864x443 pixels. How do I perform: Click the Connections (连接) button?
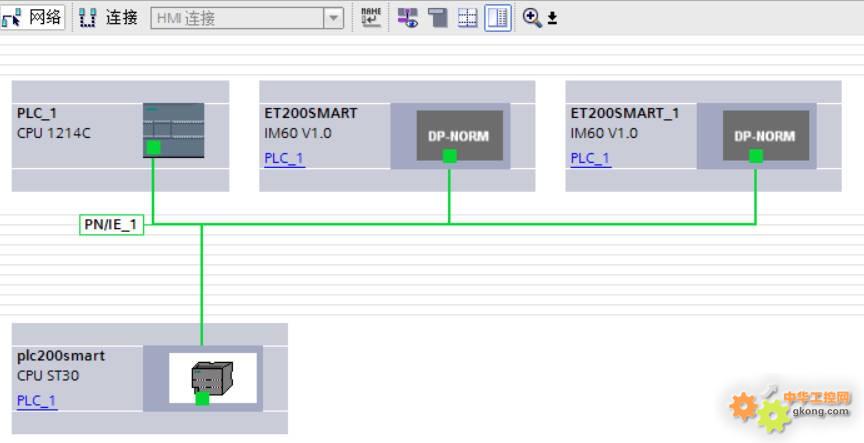[x=108, y=17]
